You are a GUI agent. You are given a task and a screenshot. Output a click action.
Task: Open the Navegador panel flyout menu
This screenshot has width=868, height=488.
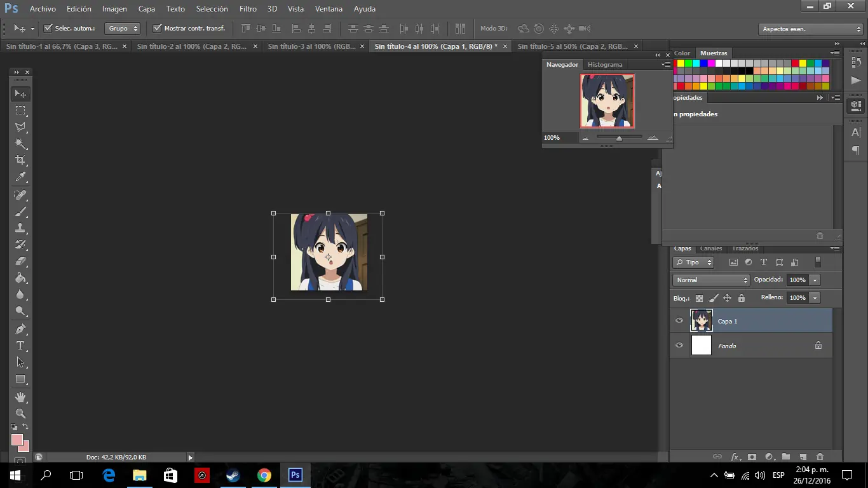(x=665, y=65)
